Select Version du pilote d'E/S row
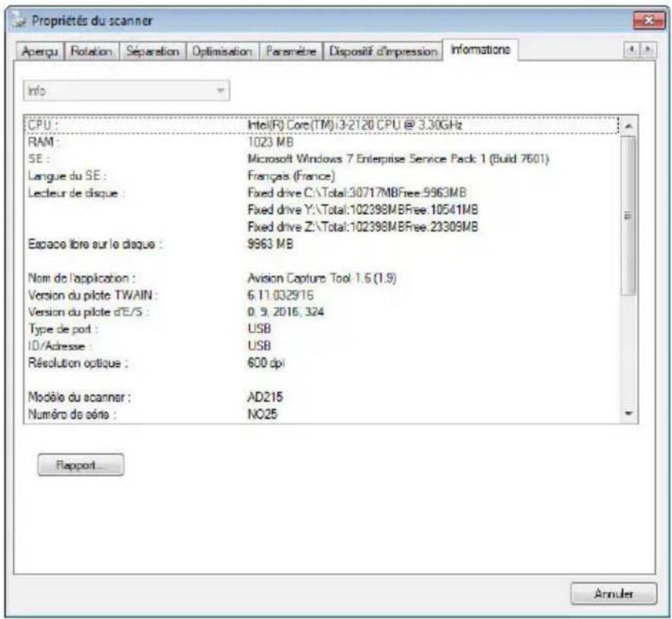Screen dimensions: 672x619 click(322, 311)
